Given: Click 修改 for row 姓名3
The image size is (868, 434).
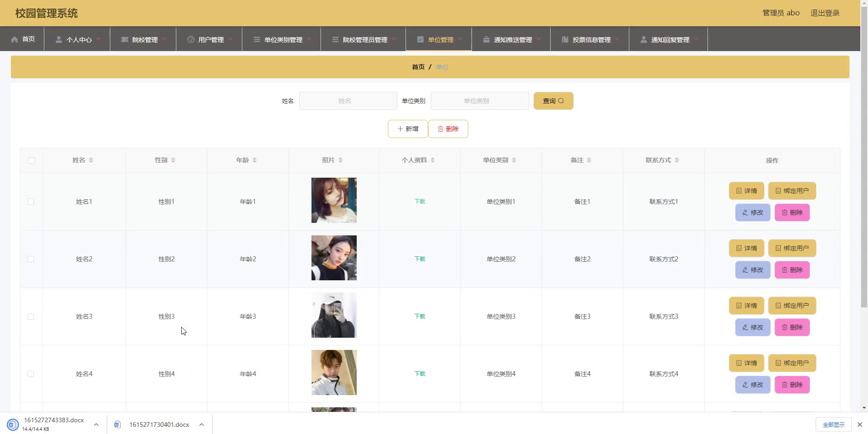Looking at the screenshot, I should point(753,327).
